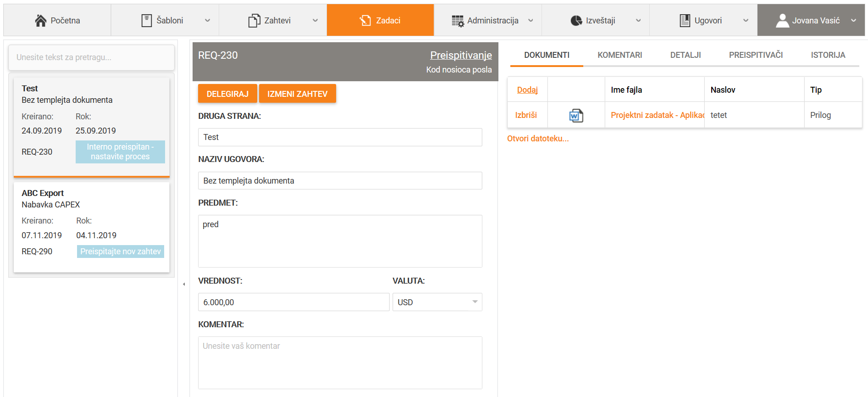The height and width of the screenshot is (397, 868).
Task: Open the ISTORIJA tab
Action: (x=828, y=55)
